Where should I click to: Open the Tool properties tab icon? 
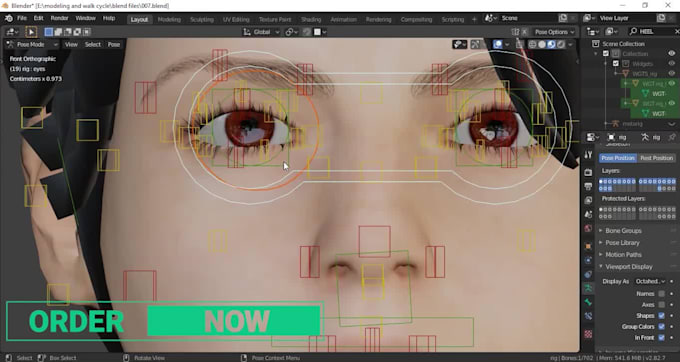[x=588, y=155]
